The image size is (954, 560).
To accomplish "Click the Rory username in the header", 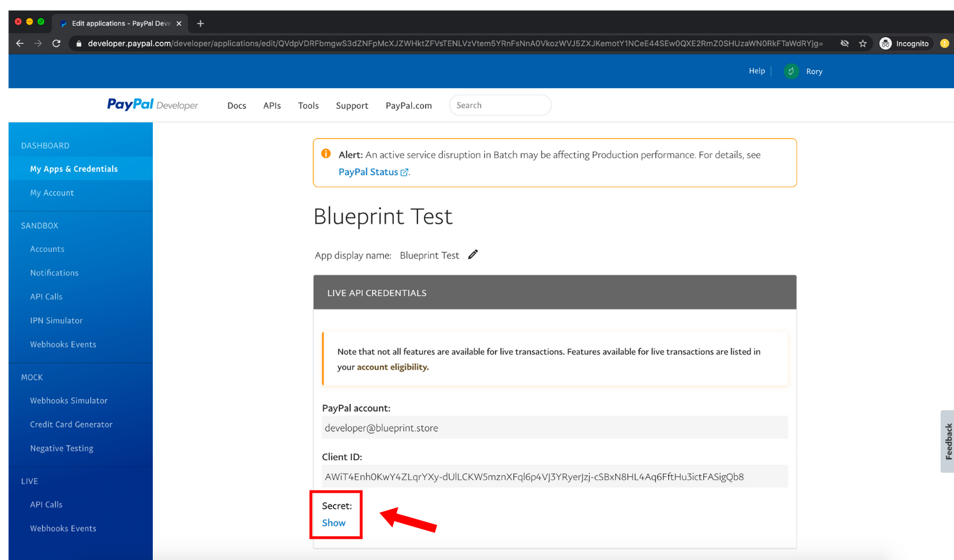I will tap(814, 72).
